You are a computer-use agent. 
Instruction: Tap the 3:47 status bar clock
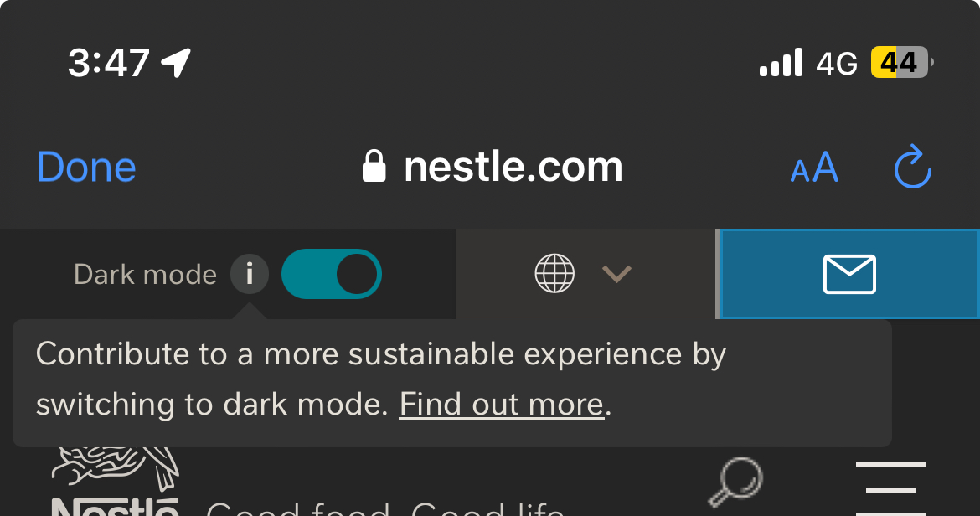point(109,63)
